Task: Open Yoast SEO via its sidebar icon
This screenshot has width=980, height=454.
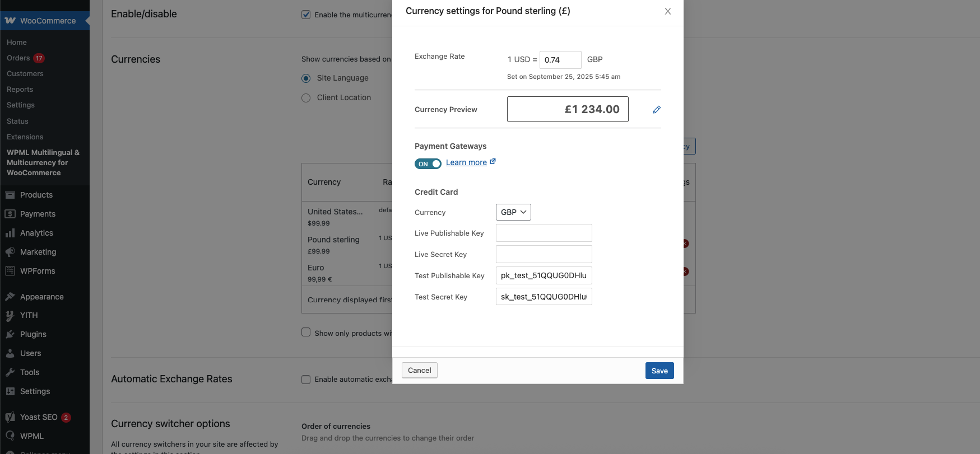Action: coord(10,417)
